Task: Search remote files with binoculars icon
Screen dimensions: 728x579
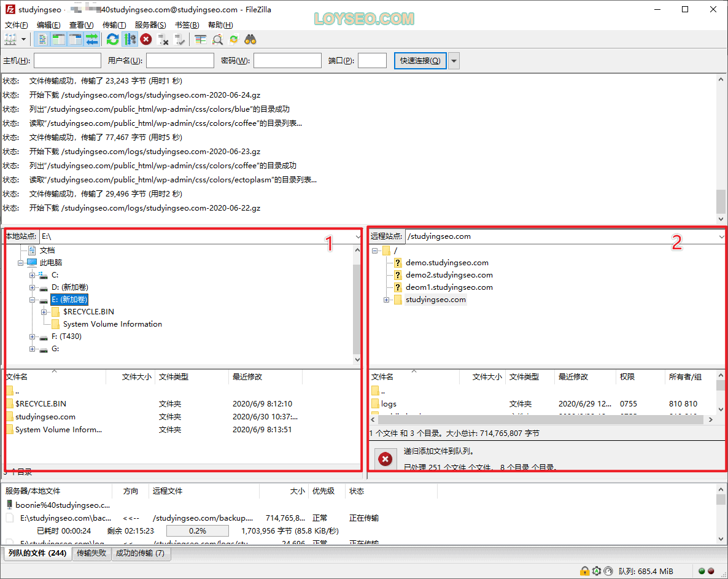Action: 250,39
